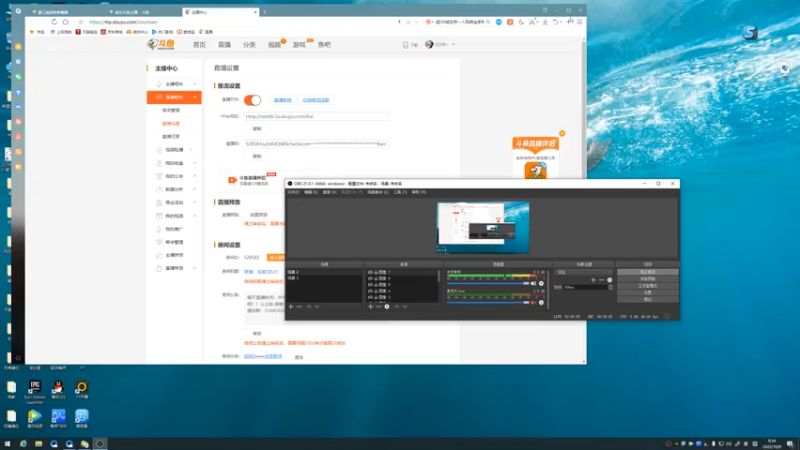
Task: Open the OBS 文件 menu
Action: click(x=293, y=192)
